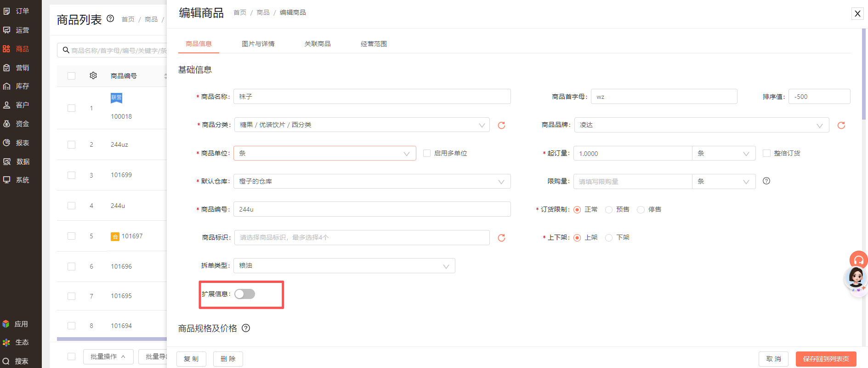868x368 pixels.
Task: Click 首页 breadcrumb in 编辑商品 panel
Action: click(240, 12)
